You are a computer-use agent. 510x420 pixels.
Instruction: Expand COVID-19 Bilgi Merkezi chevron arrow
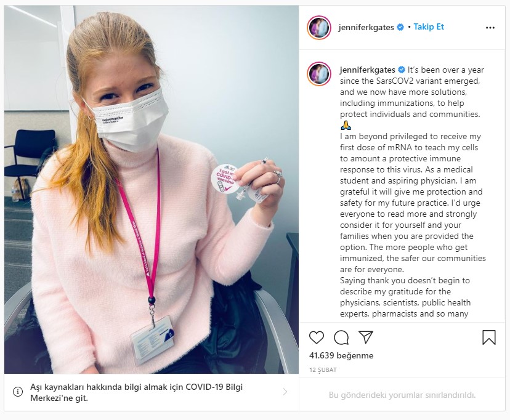285,392
